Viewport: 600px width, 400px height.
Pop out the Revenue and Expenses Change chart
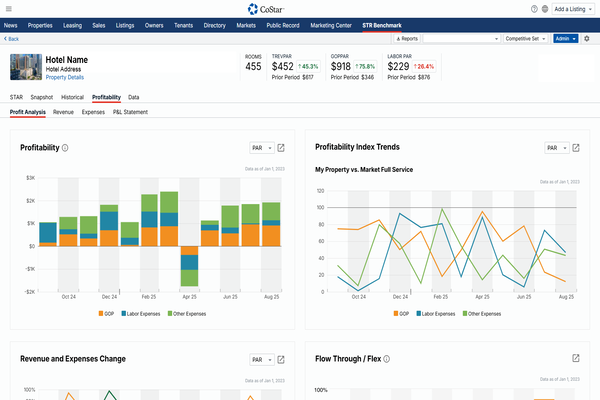coord(280,358)
